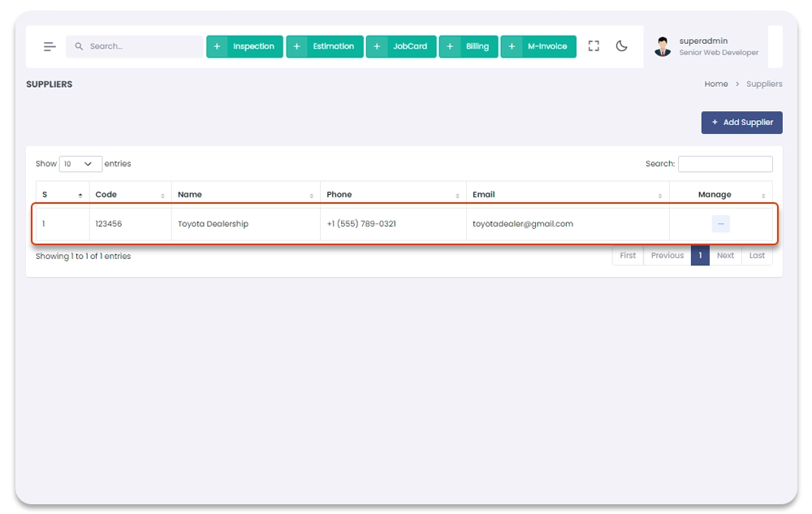812x514 pixels.
Task: Go to Home breadcrumb link
Action: pos(715,84)
